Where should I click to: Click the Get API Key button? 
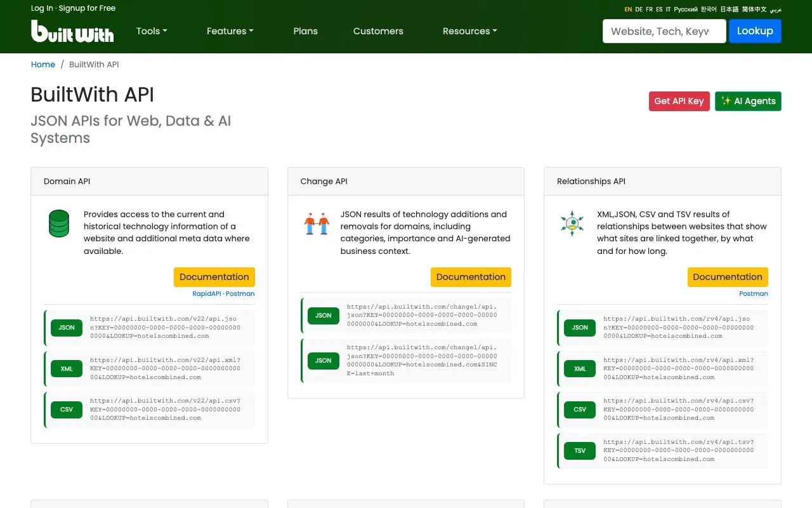679,101
